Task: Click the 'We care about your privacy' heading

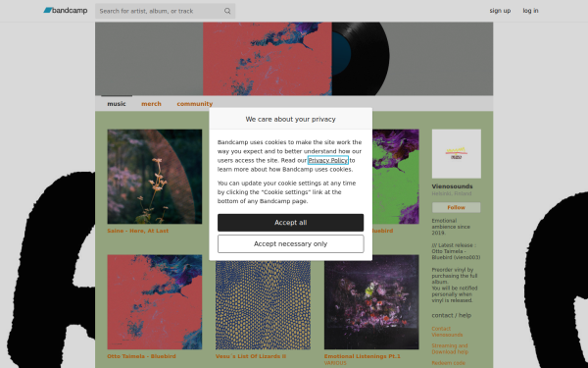Action: 291,119
